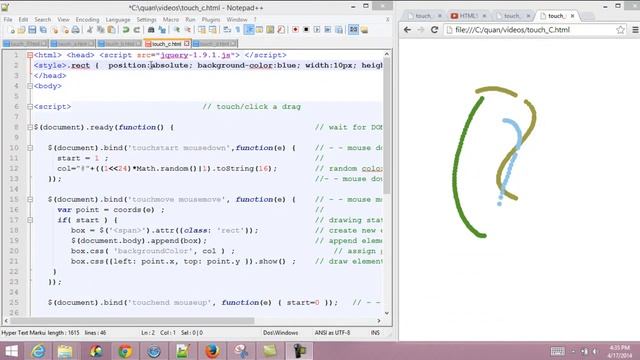Undo the last edit with green arrow

126,30
